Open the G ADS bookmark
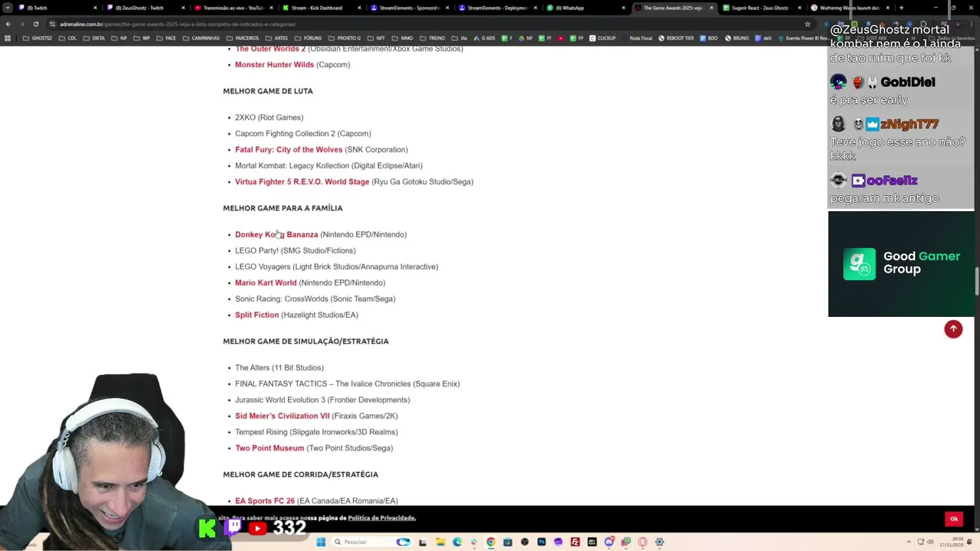 [x=483, y=38]
